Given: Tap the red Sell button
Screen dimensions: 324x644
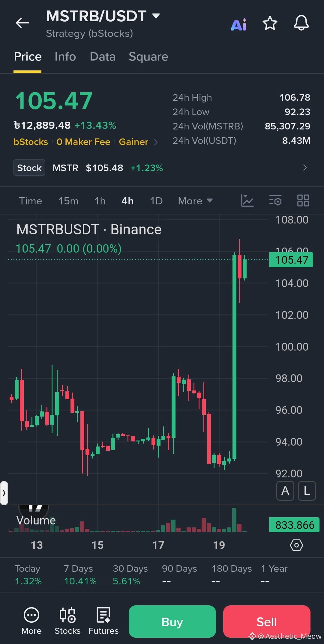Looking at the screenshot, I should pos(267,622).
